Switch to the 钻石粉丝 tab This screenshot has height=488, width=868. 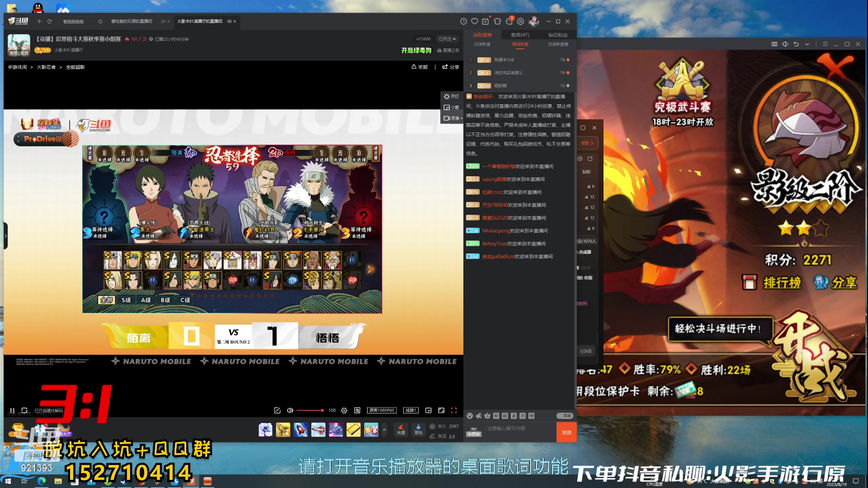tap(558, 35)
